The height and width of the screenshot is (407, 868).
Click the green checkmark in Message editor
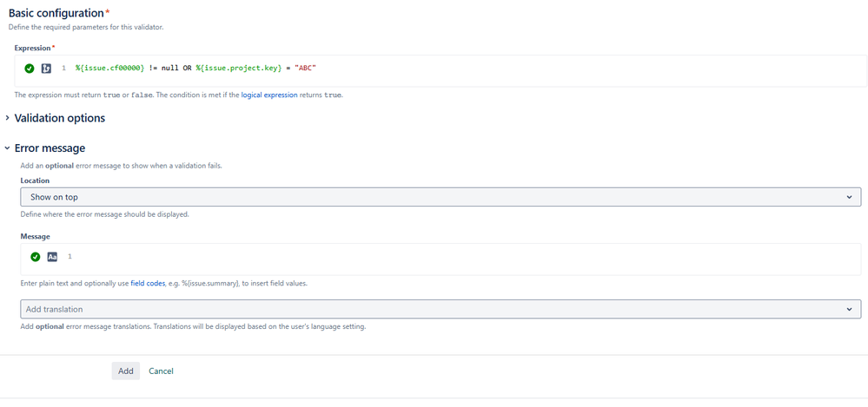pyautogui.click(x=36, y=257)
